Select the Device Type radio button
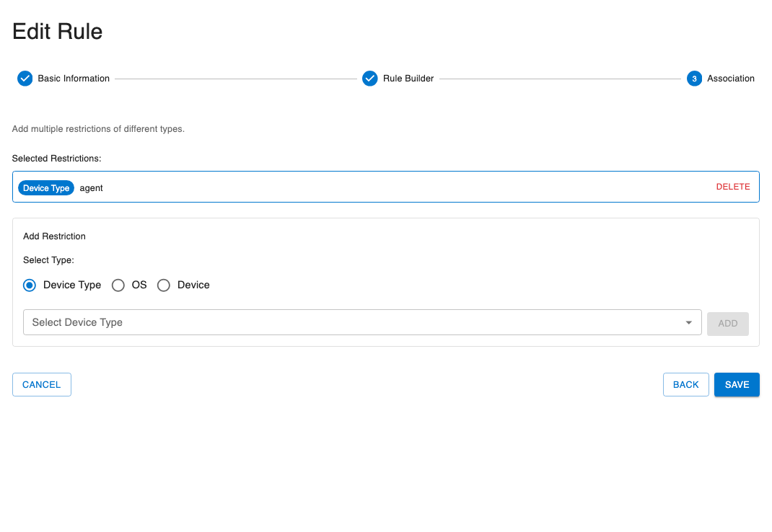The image size is (772, 532). point(29,285)
